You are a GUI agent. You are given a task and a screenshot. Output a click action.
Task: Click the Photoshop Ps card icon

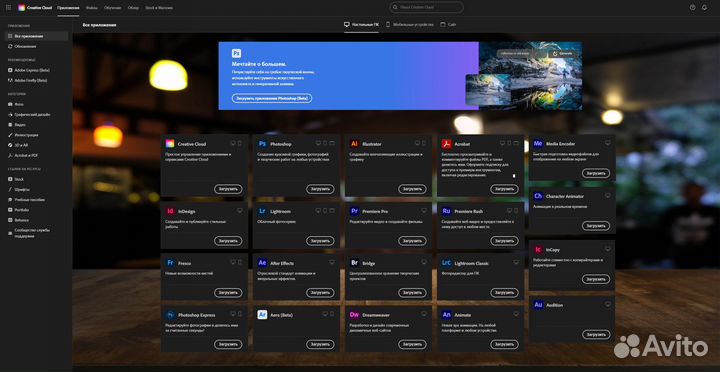click(x=262, y=144)
